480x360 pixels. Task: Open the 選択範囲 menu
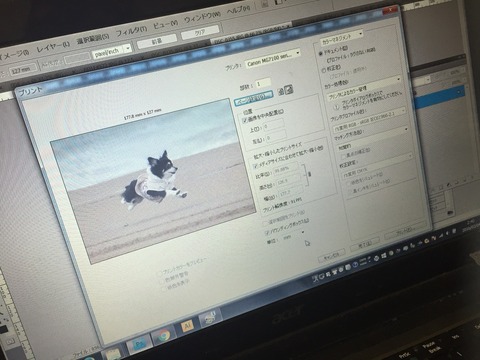pos(93,38)
